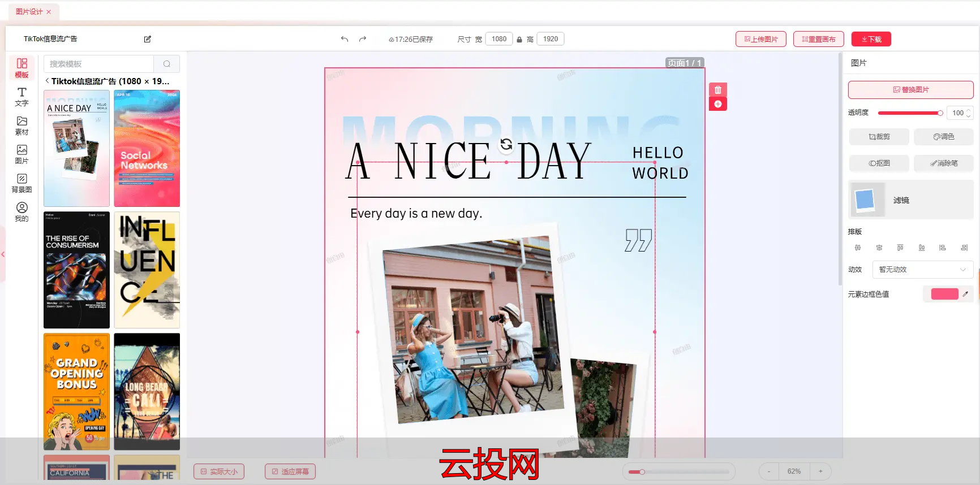Image resolution: width=980 pixels, height=485 pixels.
Task: Go back from Tiktok信息流广告 template list
Action: (x=47, y=81)
